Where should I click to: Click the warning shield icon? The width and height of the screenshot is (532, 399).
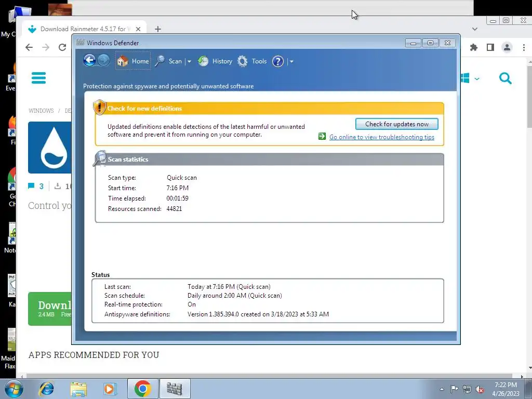(99, 107)
